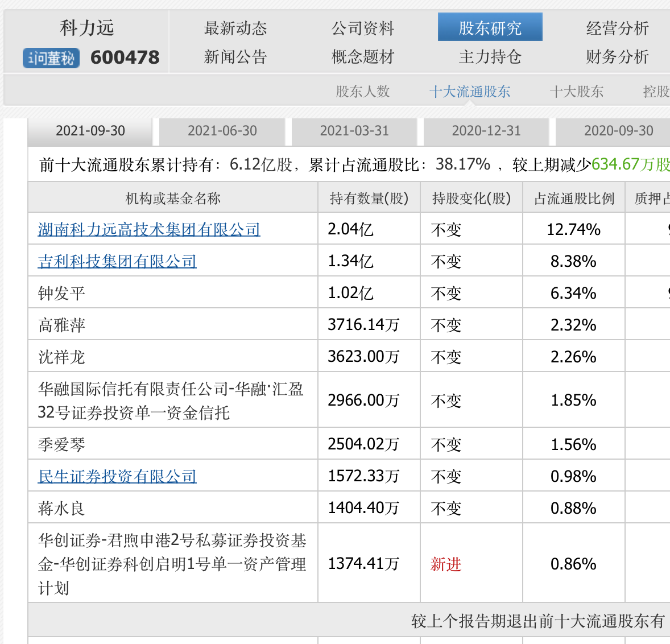Select the 2021-09-30 report date tab
Image resolution: width=670 pixels, height=644 pixels.
click(90, 131)
